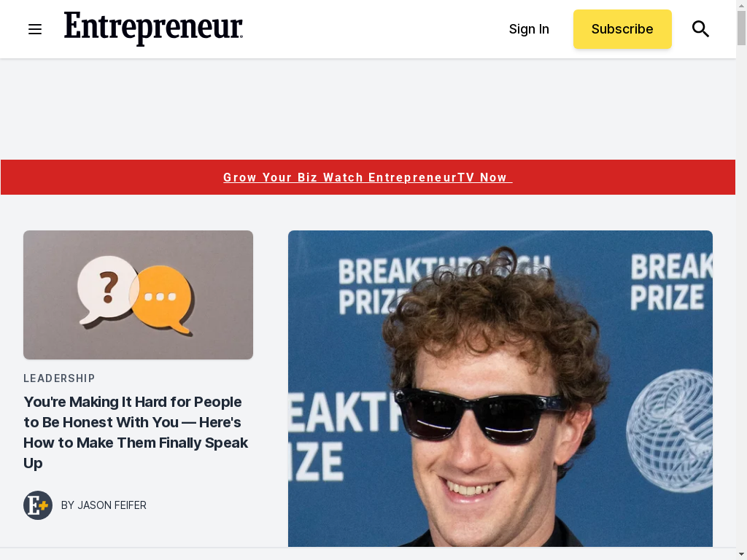Open the speech bubbles article thumbnail
The width and height of the screenshot is (747, 560).
(x=138, y=295)
